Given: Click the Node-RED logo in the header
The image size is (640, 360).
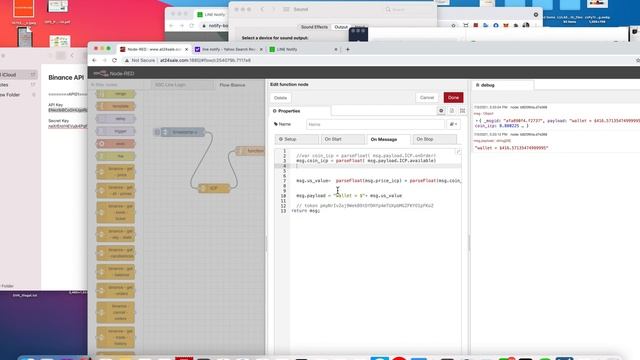Looking at the screenshot, I should point(114,73).
